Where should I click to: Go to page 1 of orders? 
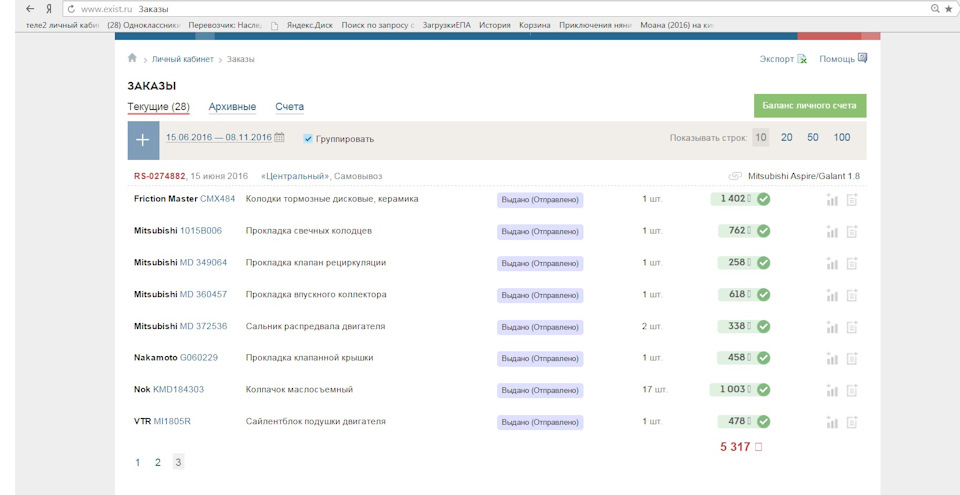coord(138,463)
